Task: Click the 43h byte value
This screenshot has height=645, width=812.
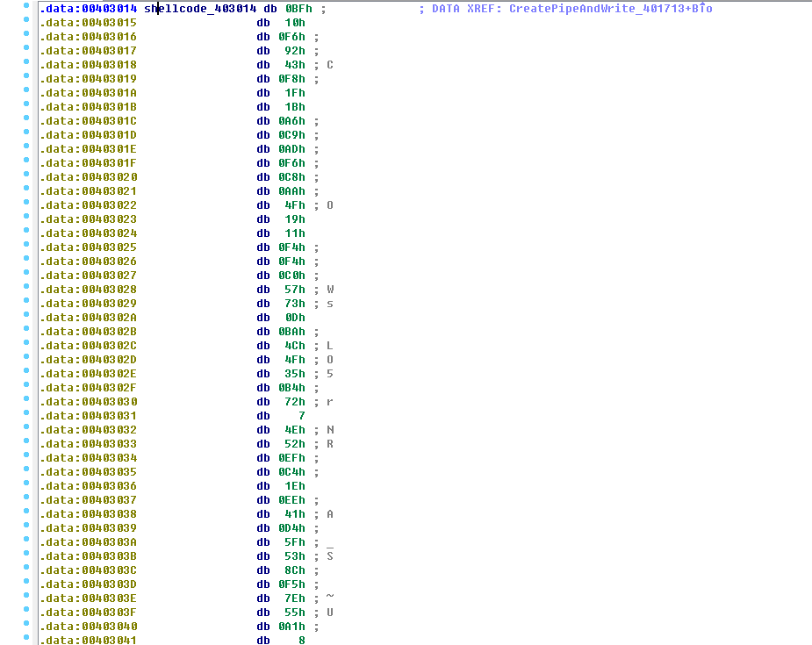Action: click(295, 65)
